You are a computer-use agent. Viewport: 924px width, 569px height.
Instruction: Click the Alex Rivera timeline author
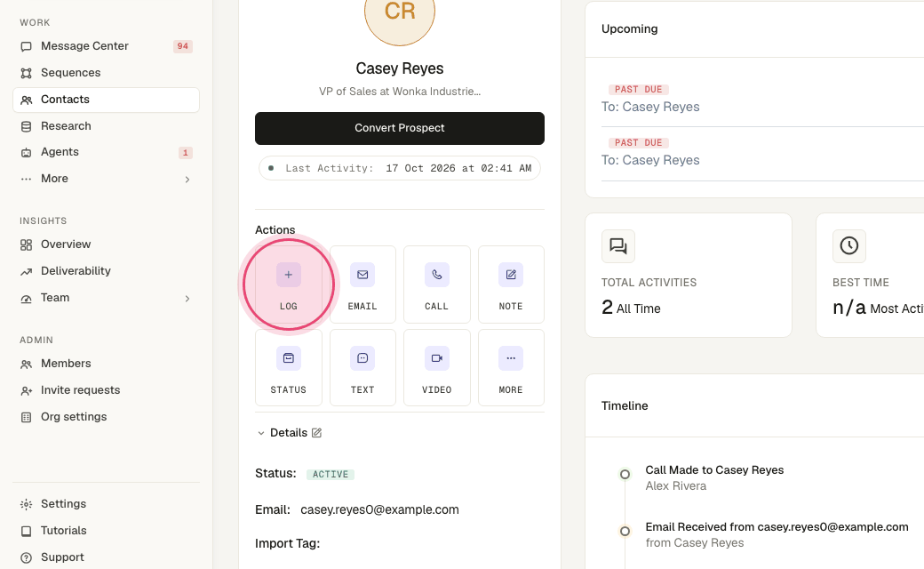(x=676, y=485)
